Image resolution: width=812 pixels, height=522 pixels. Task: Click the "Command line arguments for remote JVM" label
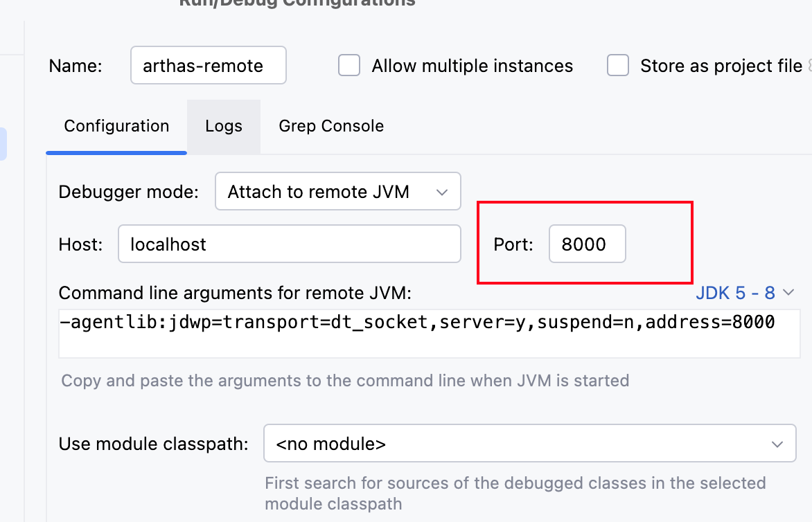235,293
